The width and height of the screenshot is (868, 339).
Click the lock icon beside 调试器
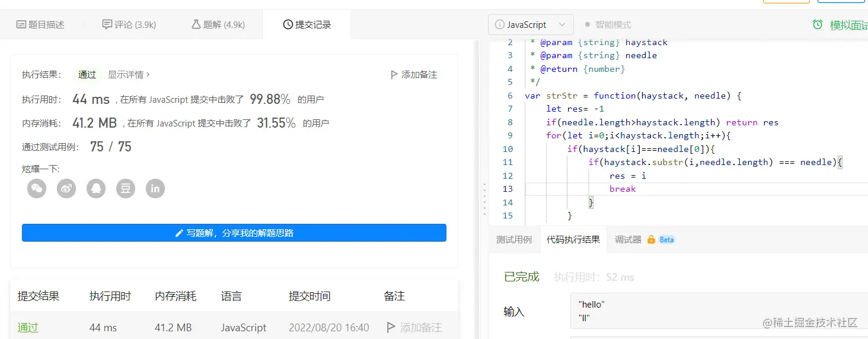[651, 240]
